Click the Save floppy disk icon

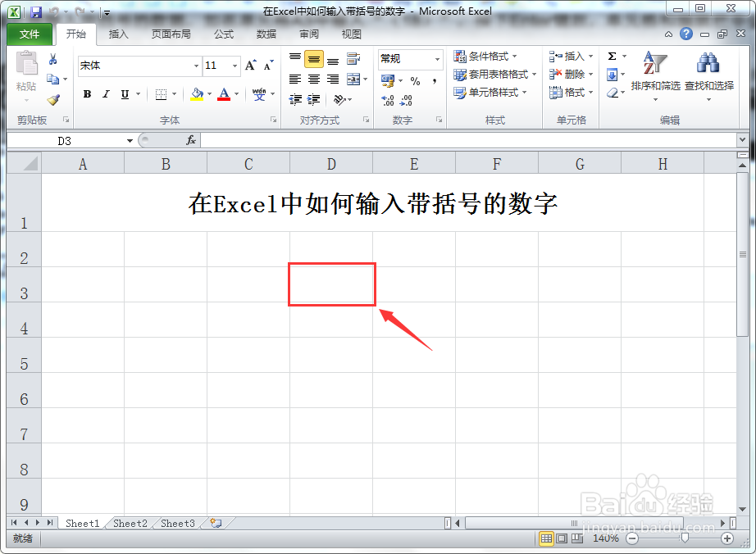click(x=36, y=12)
